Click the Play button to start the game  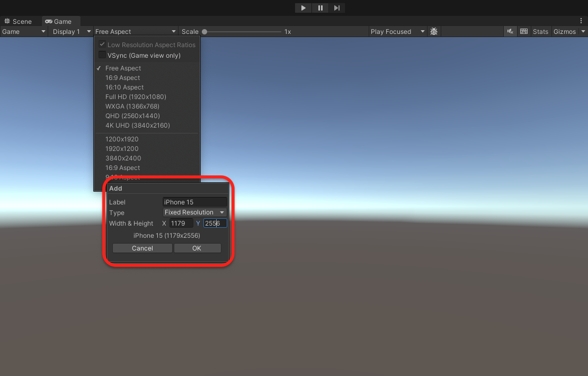[x=303, y=8]
